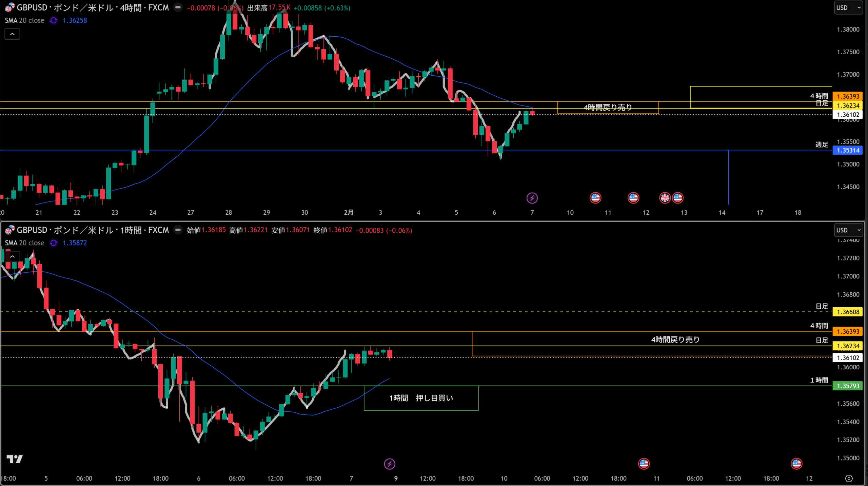This screenshot has height=486, width=868.
Task: Select the 4時間戻り売り box on the 1-hour chart
Action: [x=675, y=340]
